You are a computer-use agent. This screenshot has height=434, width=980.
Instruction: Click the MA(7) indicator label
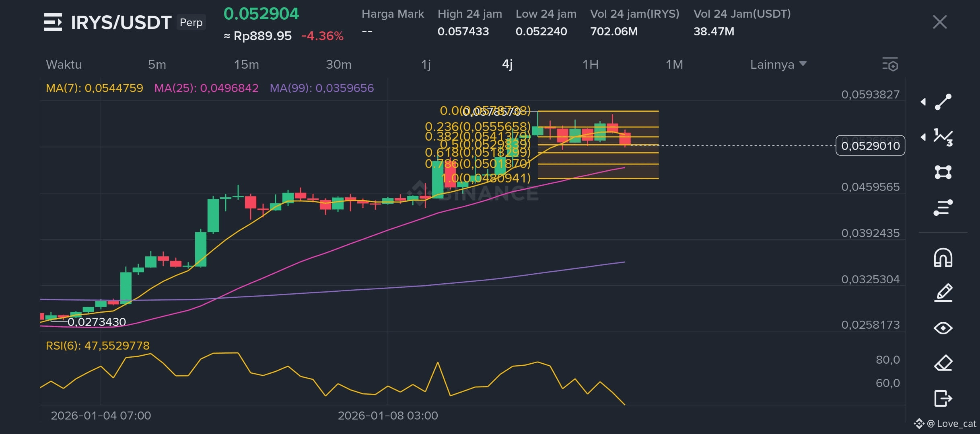pyautogui.click(x=95, y=88)
